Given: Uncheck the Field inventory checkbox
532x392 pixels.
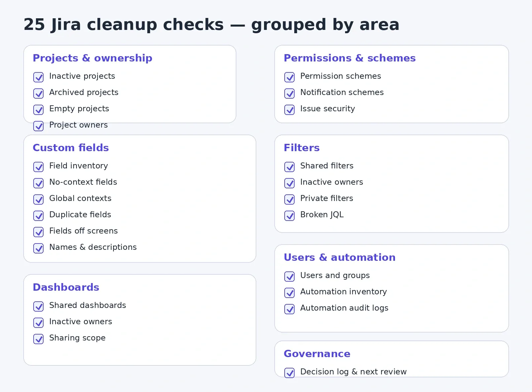Looking at the screenshot, I should click(x=39, y=167).
